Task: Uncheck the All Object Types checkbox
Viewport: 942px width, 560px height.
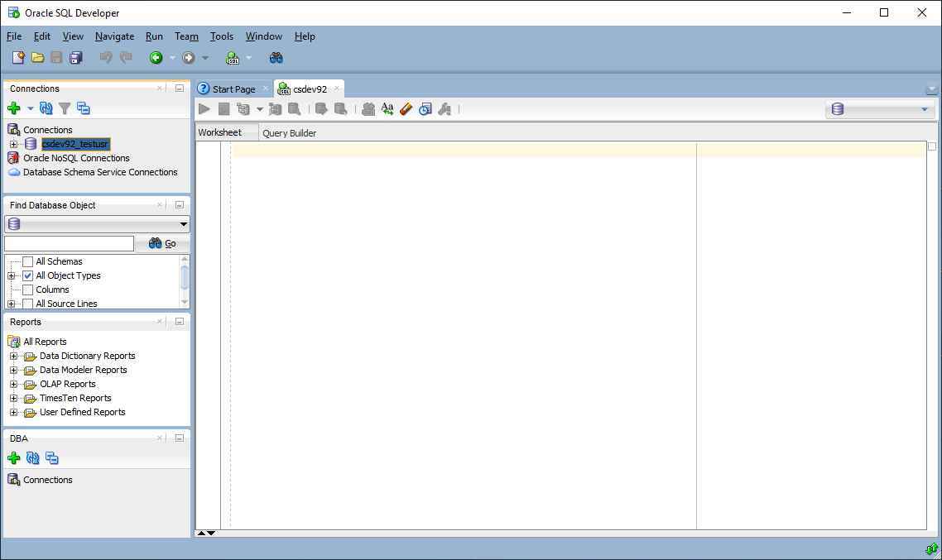Action: [x=28, y=275]
